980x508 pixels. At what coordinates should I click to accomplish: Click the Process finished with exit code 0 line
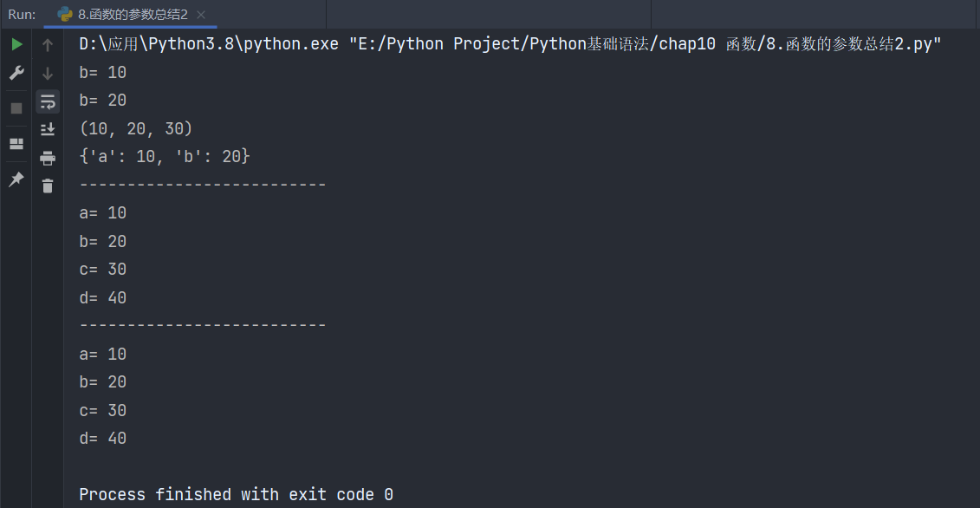237,495
